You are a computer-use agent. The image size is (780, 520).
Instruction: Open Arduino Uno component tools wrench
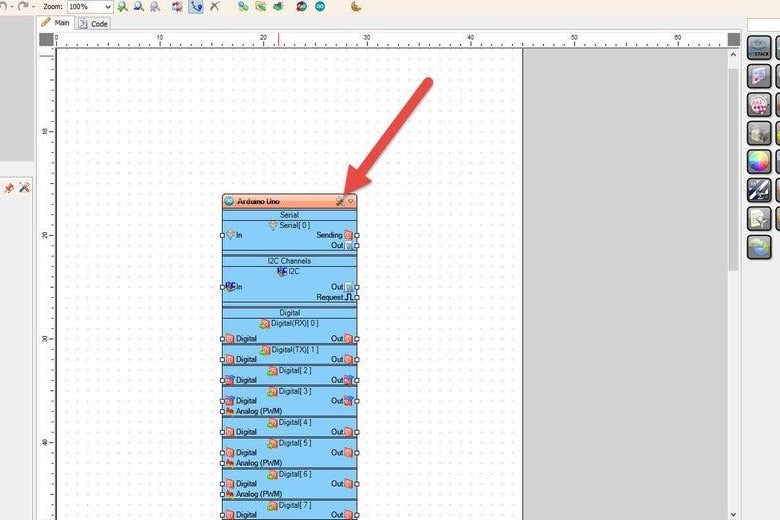coord(340,201)
